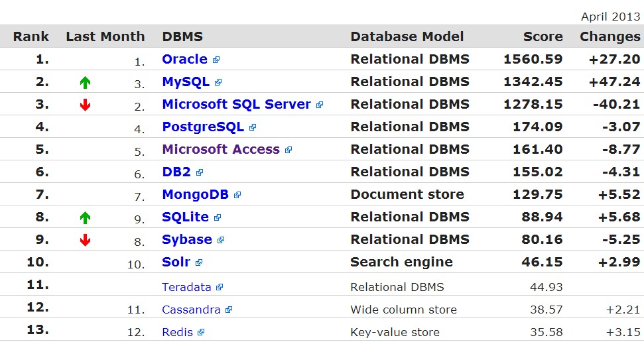The image size is (644, 346).
Task: Click the change value +47.24
Action: coord(614,82)
